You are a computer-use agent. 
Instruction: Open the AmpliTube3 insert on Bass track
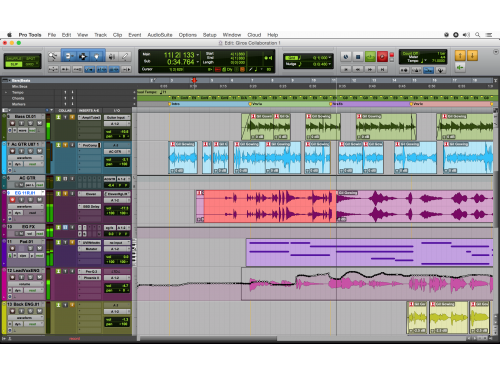90,117
